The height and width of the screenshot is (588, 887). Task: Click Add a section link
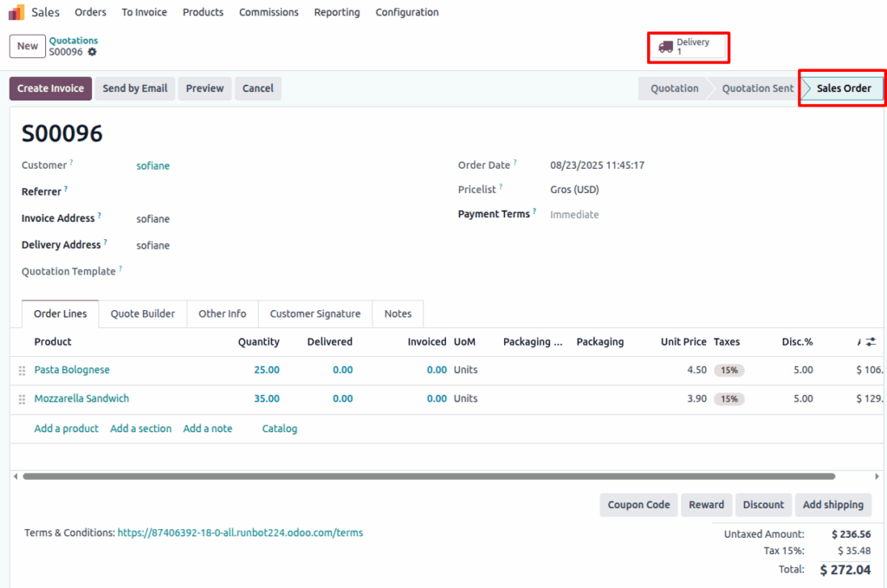[141, 429]
